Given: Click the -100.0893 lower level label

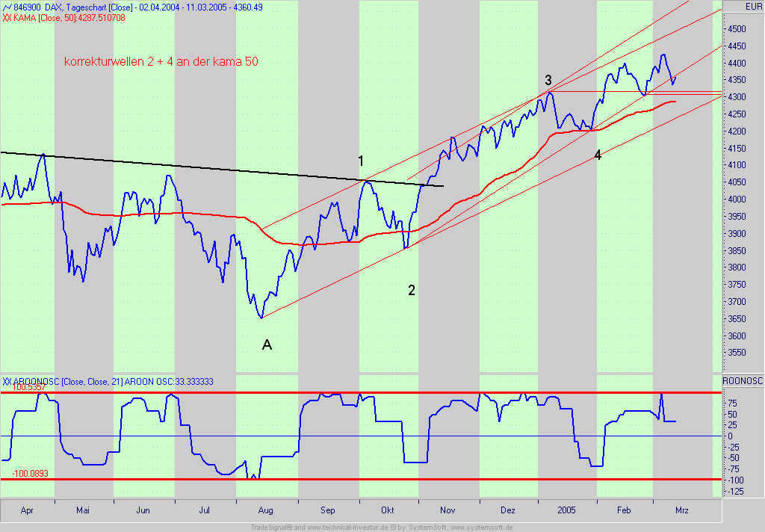Looking at the screenshot, I should pos(30,474).
